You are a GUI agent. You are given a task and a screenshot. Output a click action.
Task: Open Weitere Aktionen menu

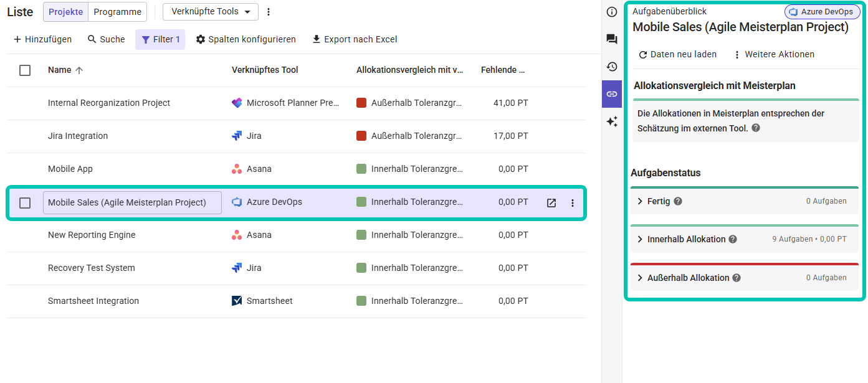point(773,54)
